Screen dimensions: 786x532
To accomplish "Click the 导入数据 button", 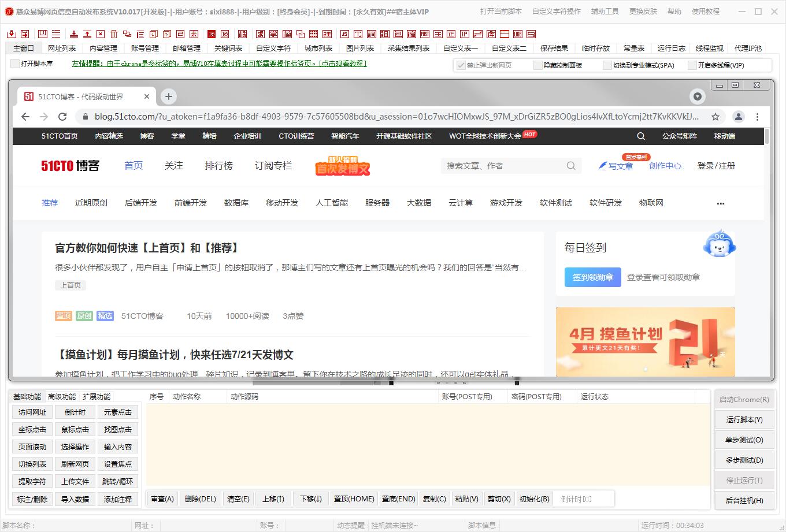I will tap(75, 499).
